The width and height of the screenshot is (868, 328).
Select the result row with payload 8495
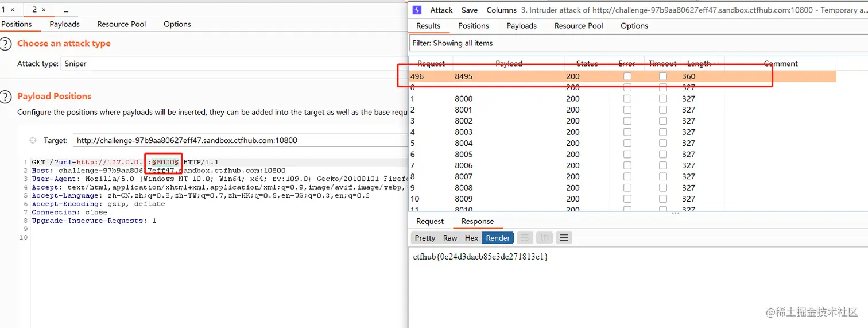[623, 76]
